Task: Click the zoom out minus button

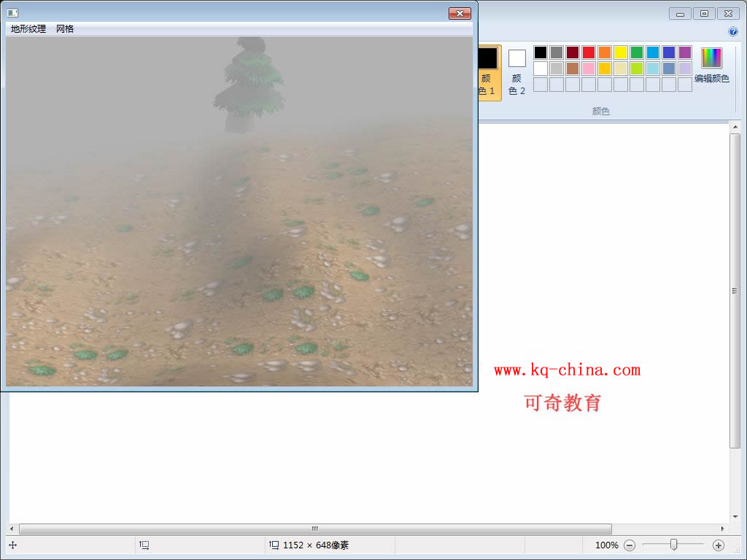Action: [x=630, y=545]
